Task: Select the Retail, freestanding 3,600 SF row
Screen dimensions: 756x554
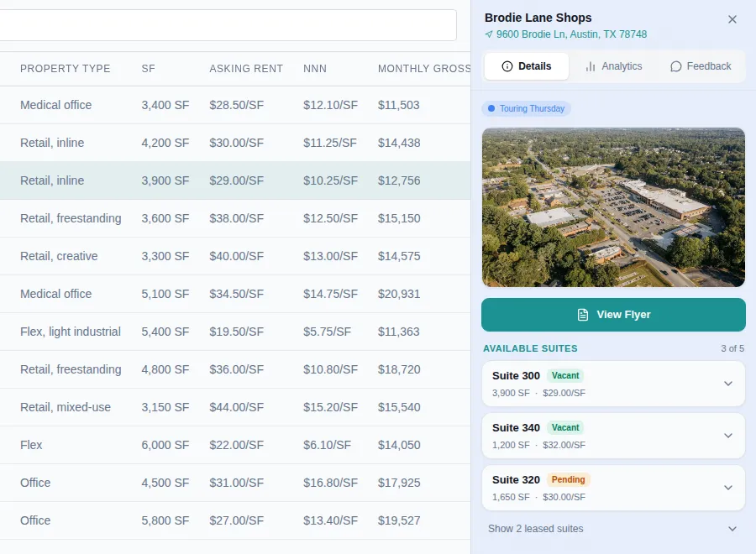Action: (235, 218)
